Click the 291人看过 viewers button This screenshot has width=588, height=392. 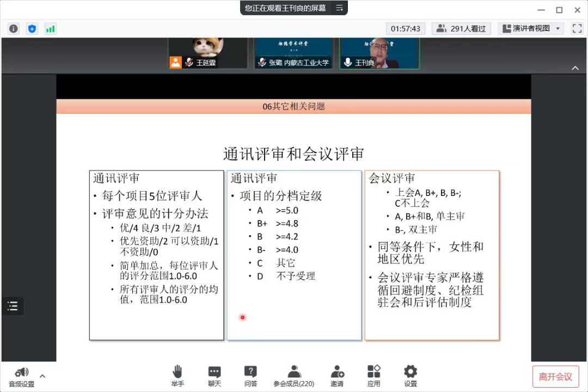[462, 29]
